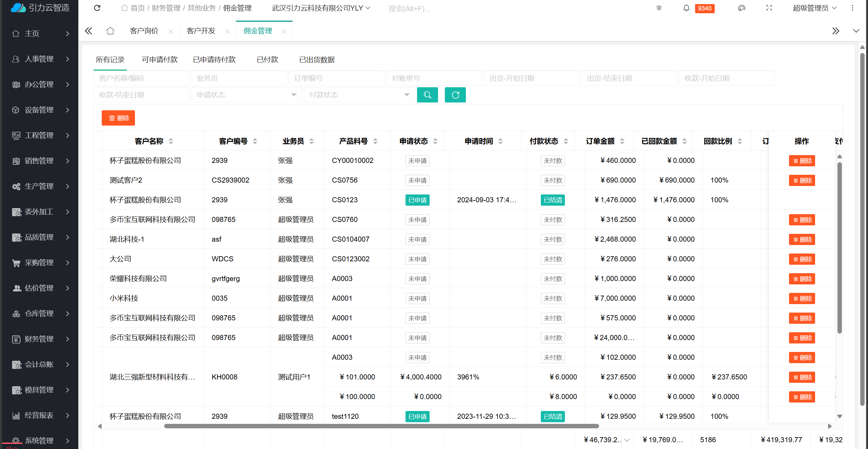This screenshot has height=449, width=868.
Task: Click the green search magnifier button
Action: [427, 95]
